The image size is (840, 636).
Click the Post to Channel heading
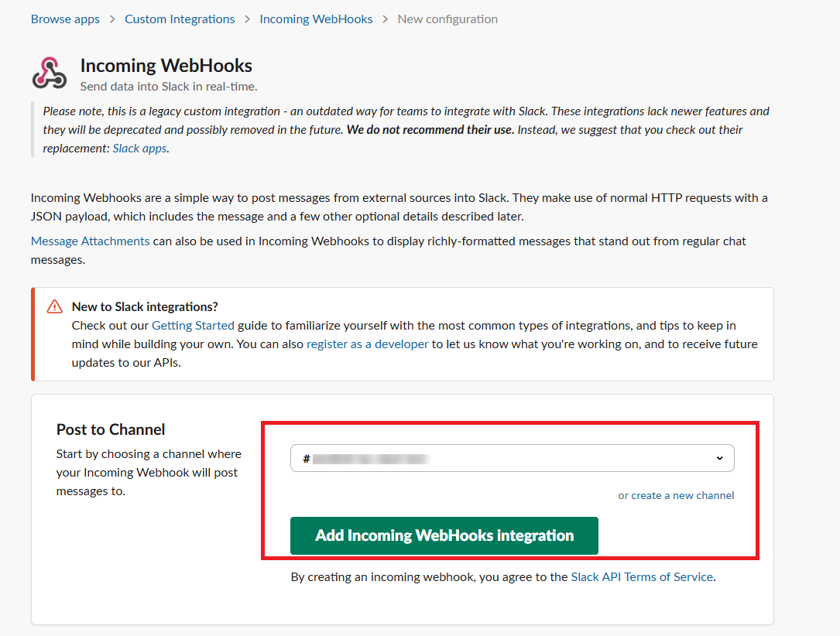[x=111, y=429]
